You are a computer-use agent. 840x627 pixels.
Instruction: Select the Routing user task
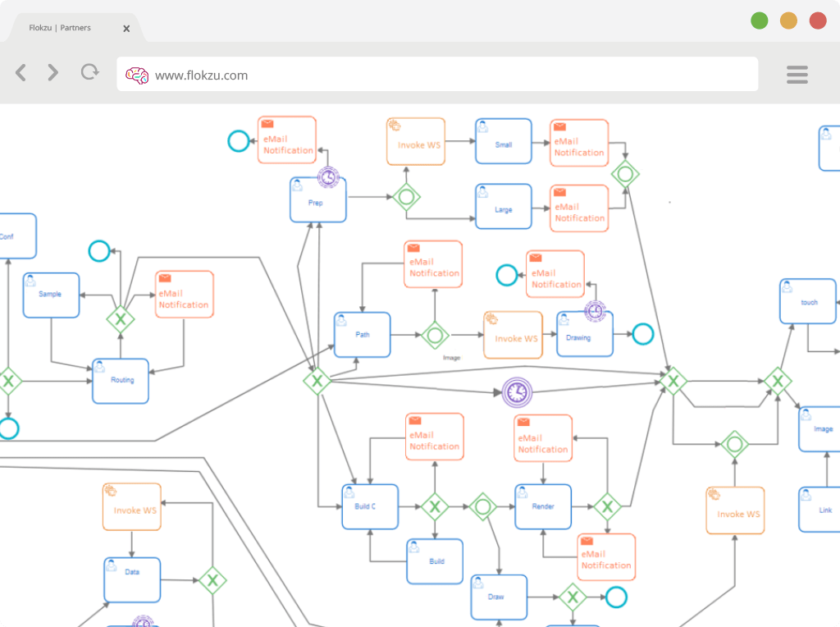pos(121,381)
